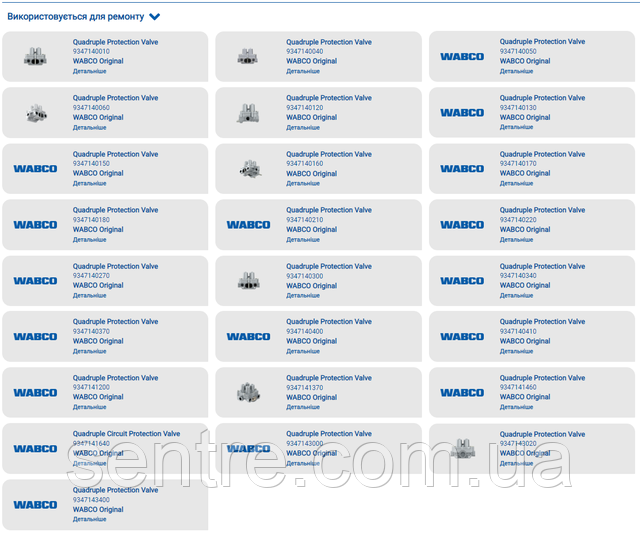Click WABCO logo for part 9347143400
Viewport: 640px width, 533px height.
[x=35, y=505]
